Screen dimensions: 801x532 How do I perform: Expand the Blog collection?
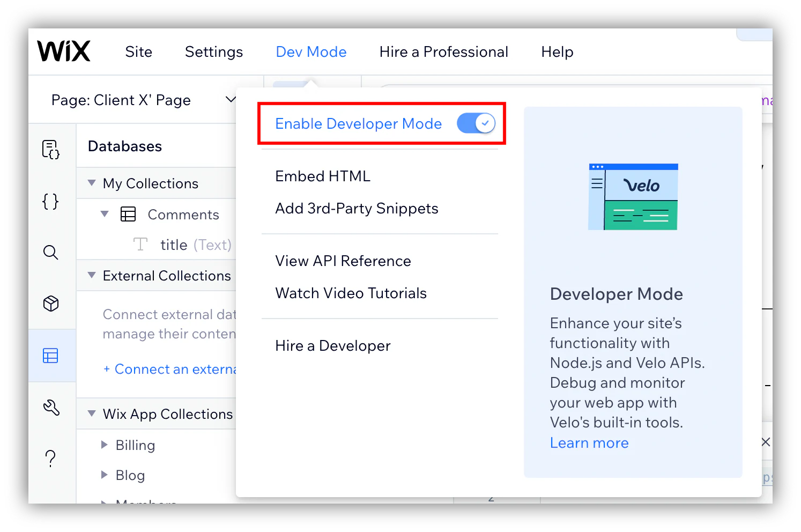click(x=105, y=475)
